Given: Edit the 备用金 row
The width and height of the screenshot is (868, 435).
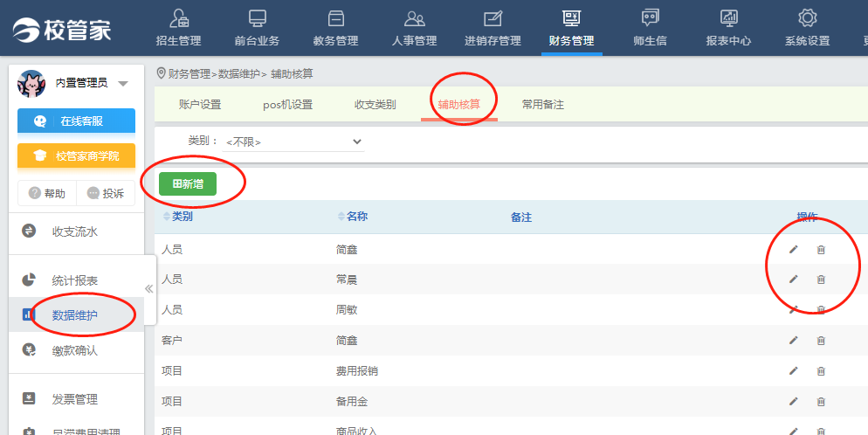Looking at the screenshot, I should (x=793, y=401).
